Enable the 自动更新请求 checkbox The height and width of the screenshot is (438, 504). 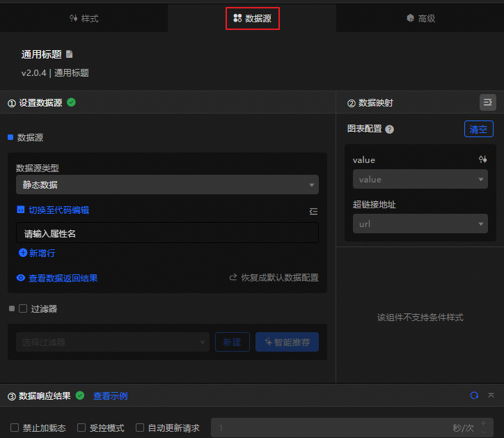point(140,428)
